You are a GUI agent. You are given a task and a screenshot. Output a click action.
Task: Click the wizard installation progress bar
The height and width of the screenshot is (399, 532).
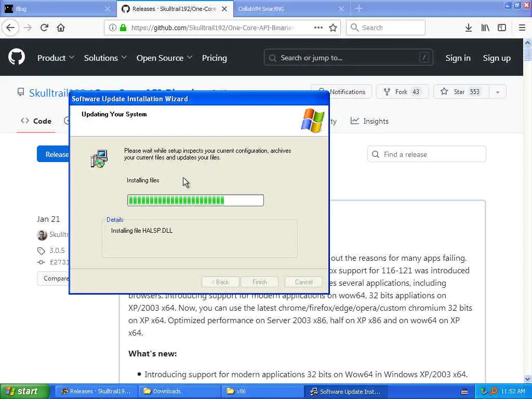point(195,200)
